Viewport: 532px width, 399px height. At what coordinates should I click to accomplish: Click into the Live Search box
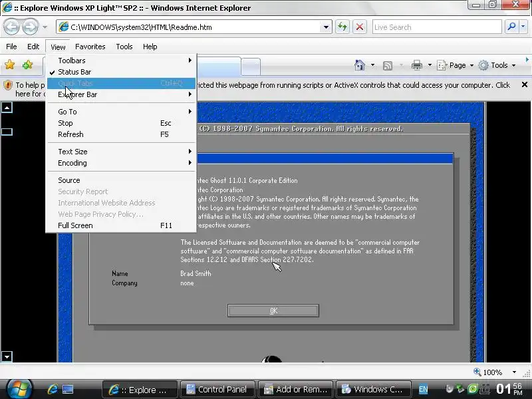pyautogui.click(x=437, y=27)
